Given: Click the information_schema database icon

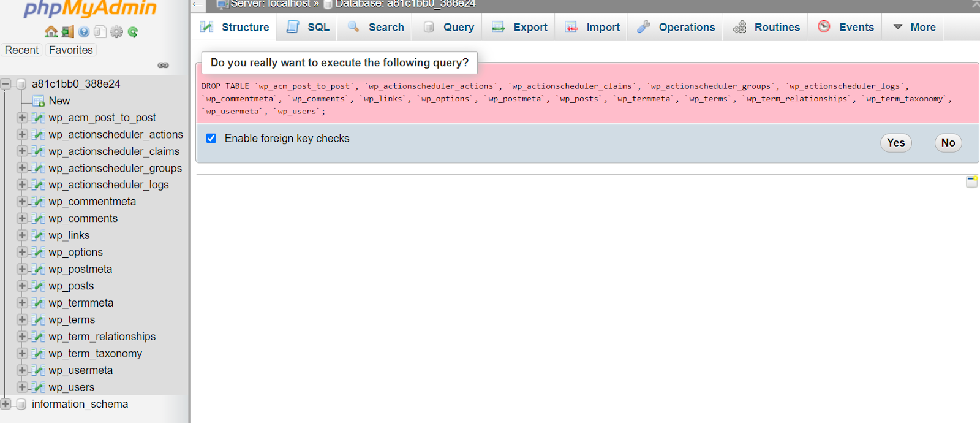Looking at the screenshot, I should tap(21, 404).
